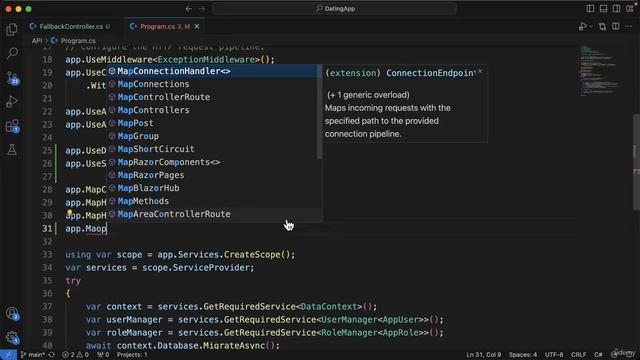
Task: Go forward with the navigation arrow
Action: coord(202,9)
